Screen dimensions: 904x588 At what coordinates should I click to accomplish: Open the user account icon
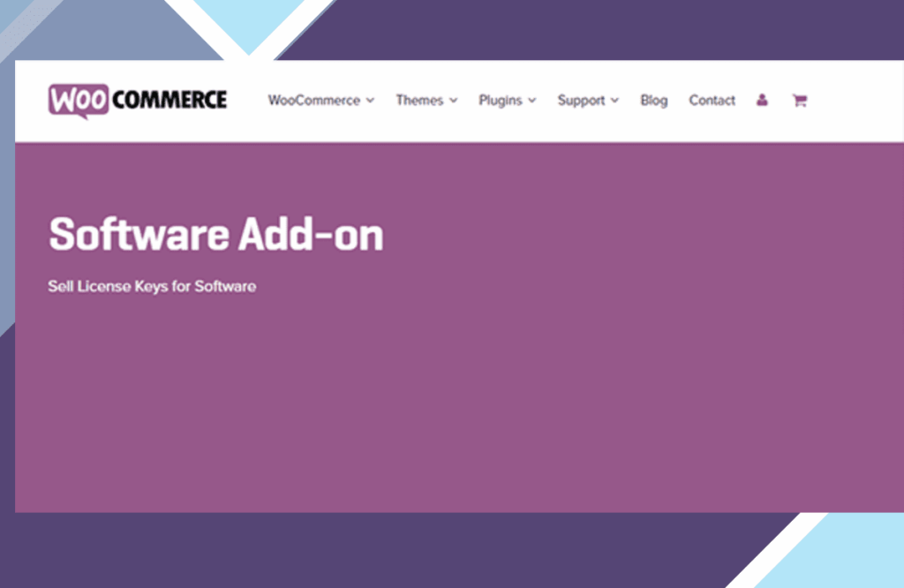point(762,101)
